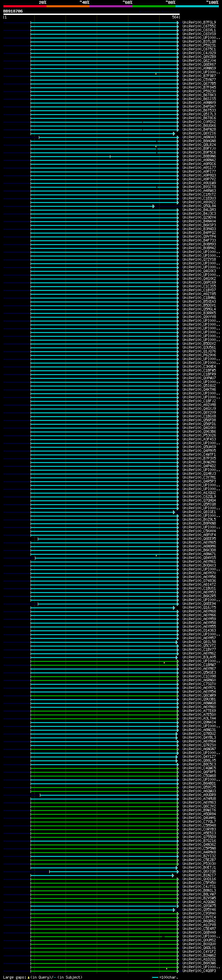The width and height of the screenshot is (222, 980).
Task: Click the label UniRef100_Q6EE95
Action: pos(199,539)
